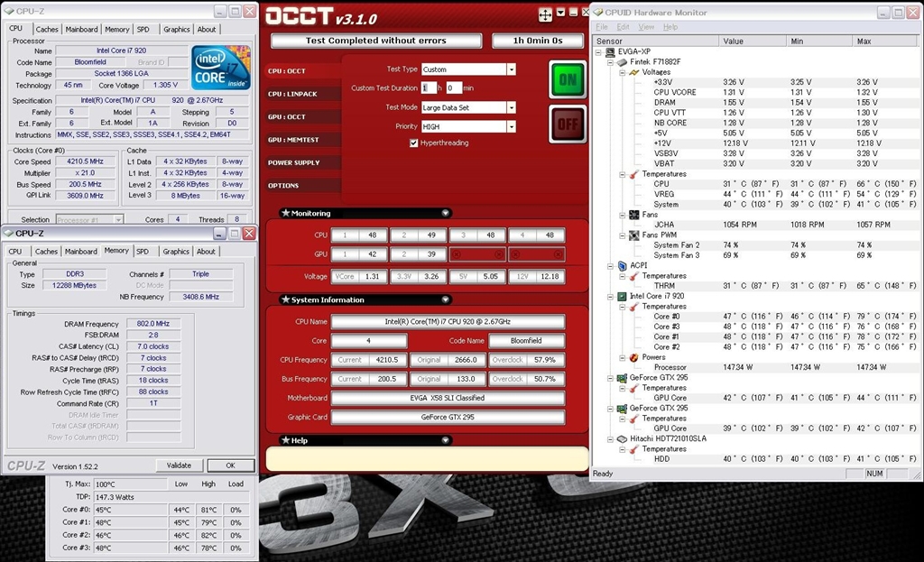Open the Help menu in Hardware Monitor
The image size is (924, 562).
pyautogui.click(x=670, y=27)
